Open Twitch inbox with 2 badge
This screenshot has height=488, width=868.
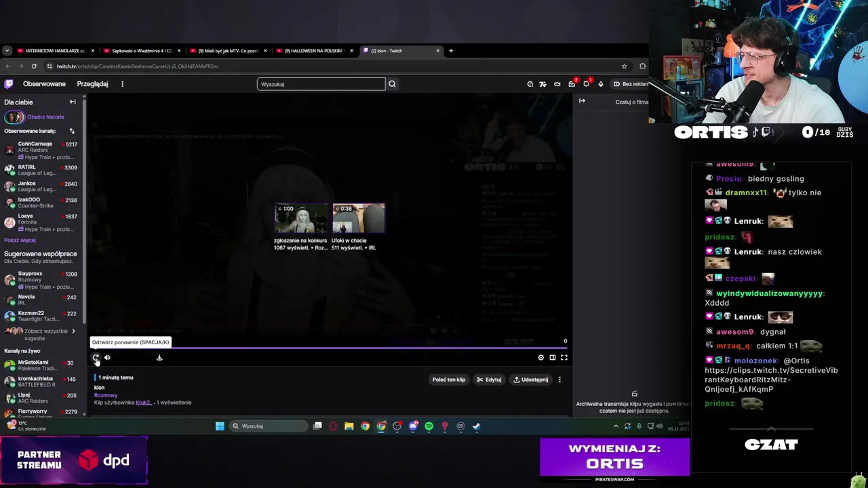[572, 84]
